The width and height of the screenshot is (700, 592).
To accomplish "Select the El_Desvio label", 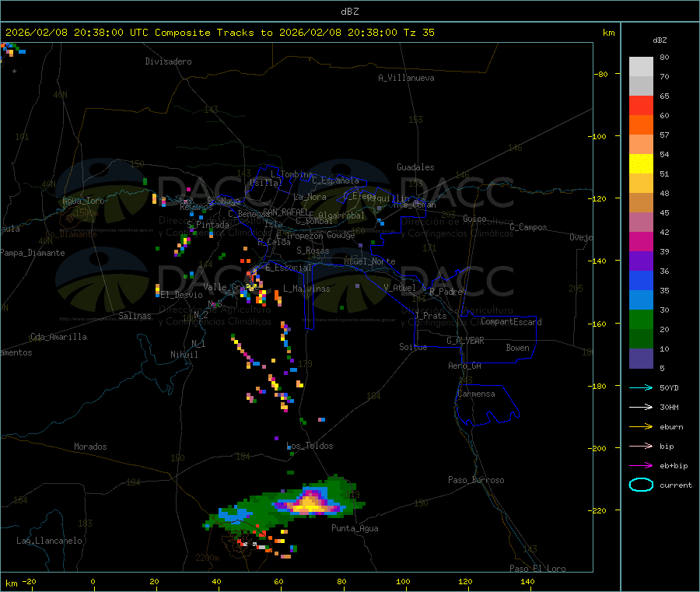I will tap(182, 295).
